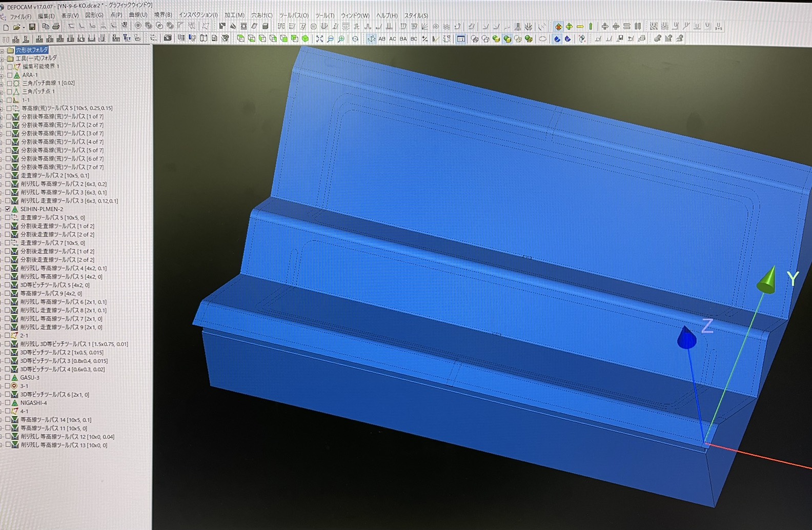Click the Open folder icon in toolbar
This screenshot has width=812, height=530.
(x=16, y=27)
